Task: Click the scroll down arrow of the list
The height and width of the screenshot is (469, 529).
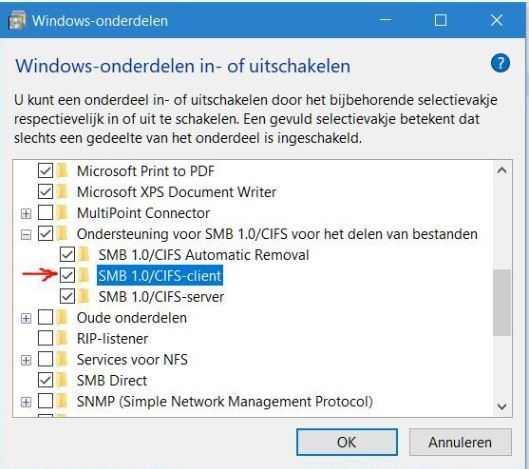Action: pos(502,406)
